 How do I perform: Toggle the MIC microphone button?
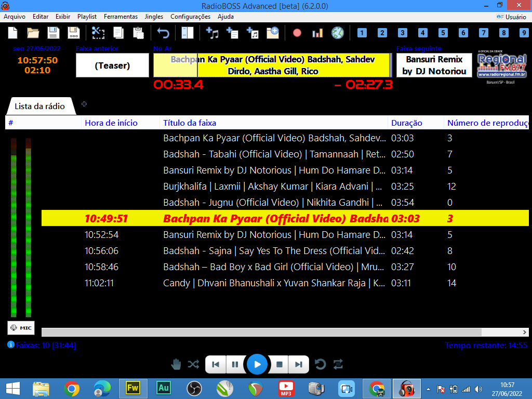[x=21, y=328]
